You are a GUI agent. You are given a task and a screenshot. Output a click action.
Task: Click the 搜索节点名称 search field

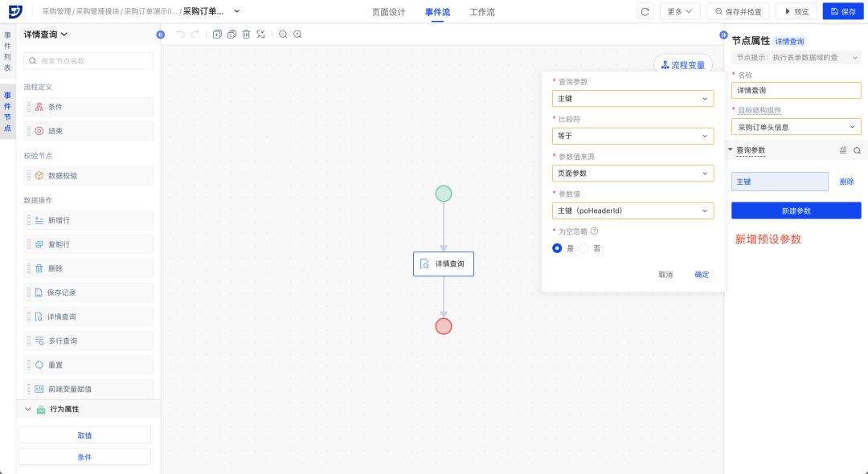point(88,60)
